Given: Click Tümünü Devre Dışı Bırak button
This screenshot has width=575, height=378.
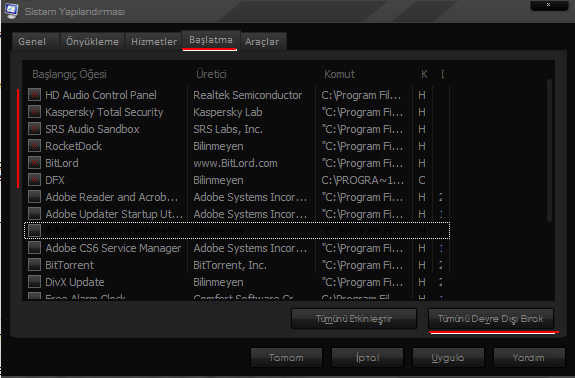Looking at the screenshot, I should (491, 319).
